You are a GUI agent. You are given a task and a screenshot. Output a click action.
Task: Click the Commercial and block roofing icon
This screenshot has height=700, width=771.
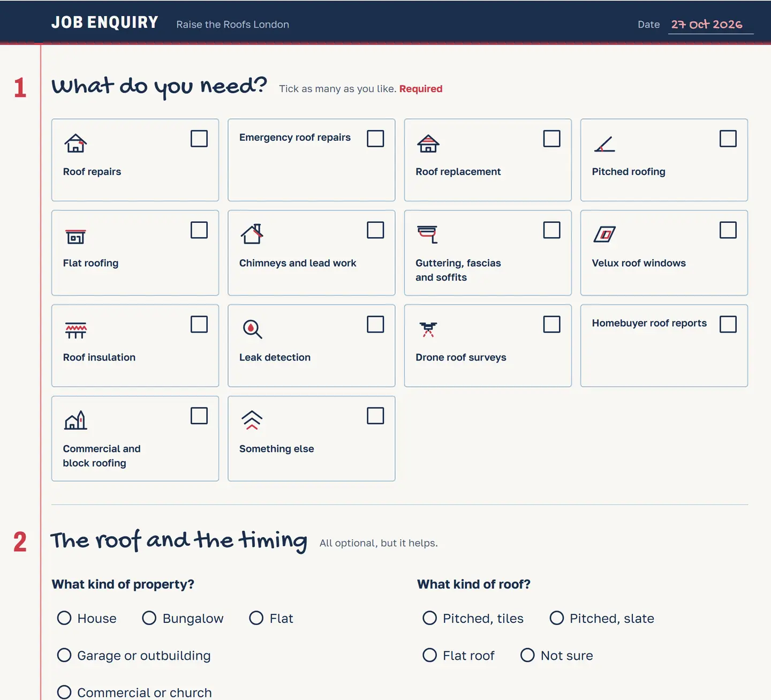75,421
